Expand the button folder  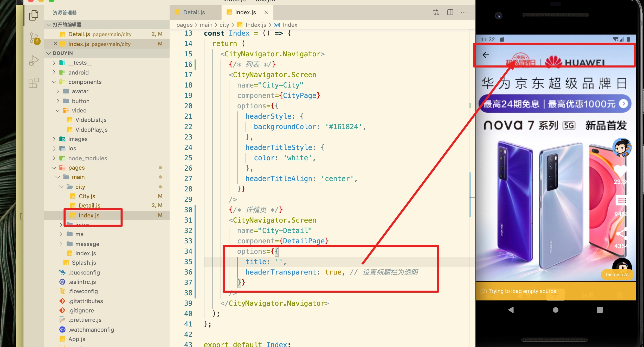58,101
